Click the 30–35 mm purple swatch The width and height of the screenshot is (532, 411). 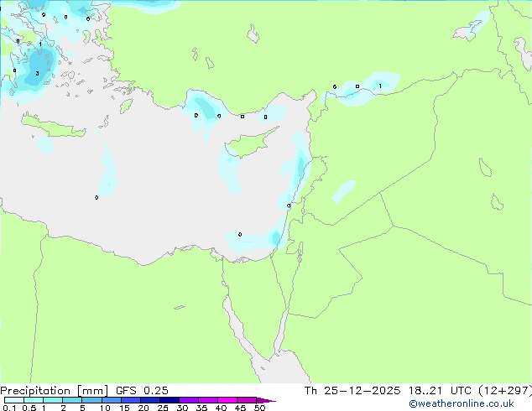click(188, 400)
